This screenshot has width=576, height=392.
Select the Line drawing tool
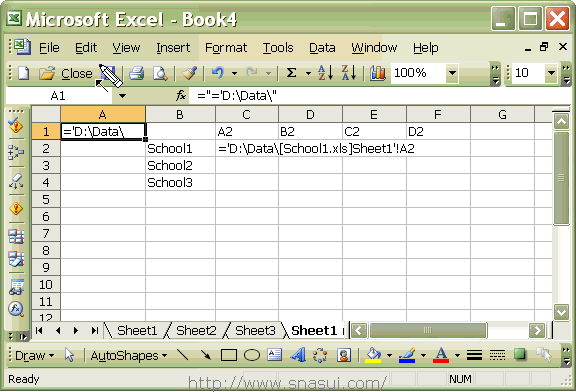[x=183, y=355]
